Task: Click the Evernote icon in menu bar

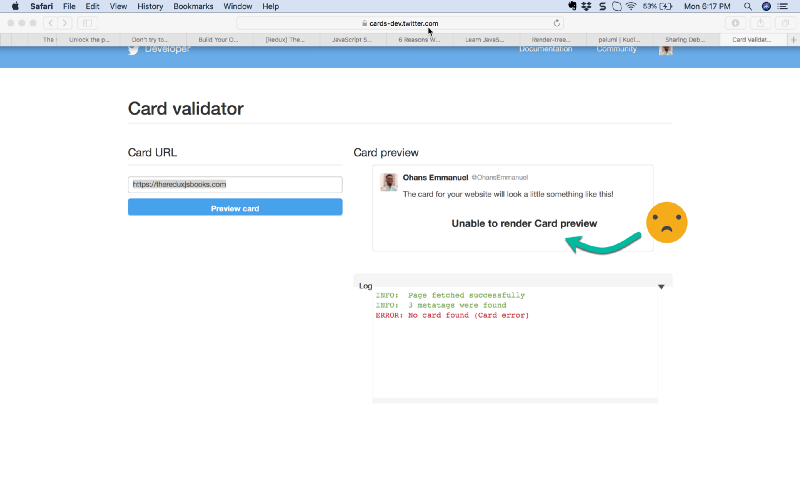Action: (x=572, y=6)
